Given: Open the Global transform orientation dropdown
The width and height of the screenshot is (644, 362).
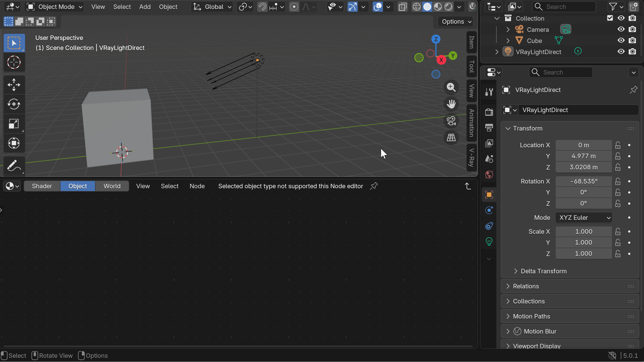Looking at the screenshot, I should [213, 7].
